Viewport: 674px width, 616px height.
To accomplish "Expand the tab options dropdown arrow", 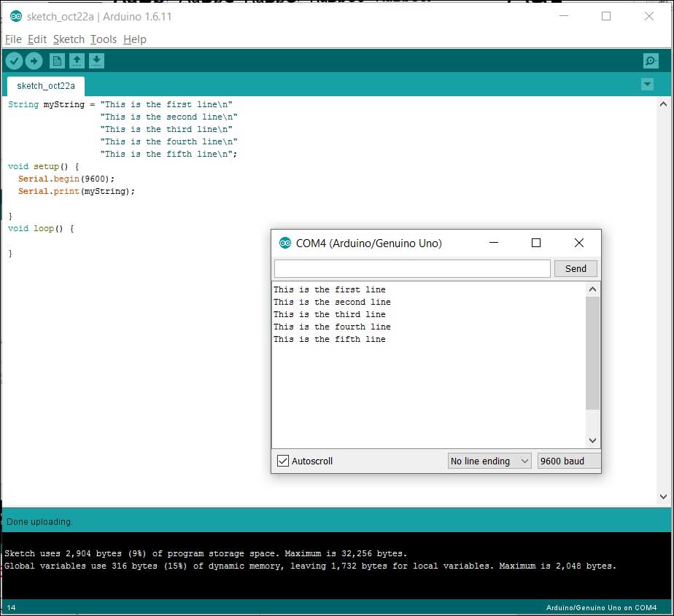I will tap(646, 85).
